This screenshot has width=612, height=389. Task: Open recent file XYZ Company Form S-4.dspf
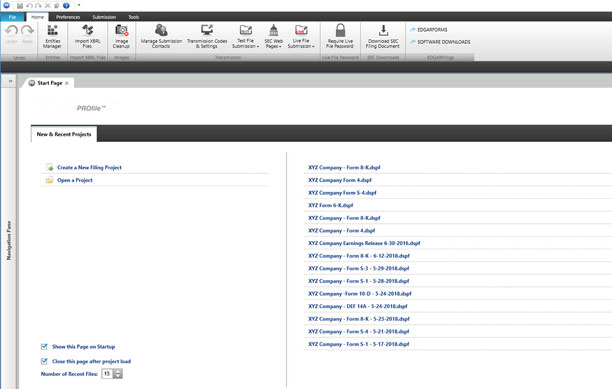(342, 193)
